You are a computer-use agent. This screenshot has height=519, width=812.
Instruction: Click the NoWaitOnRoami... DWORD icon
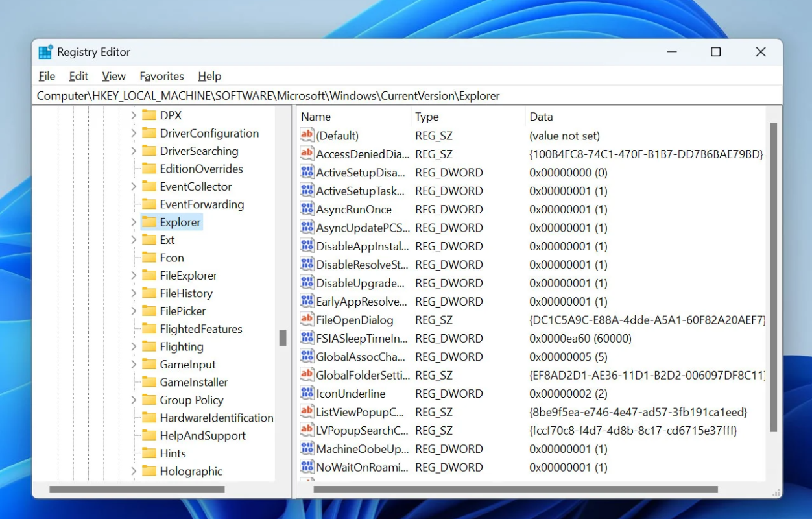click(x=307, y=466)
